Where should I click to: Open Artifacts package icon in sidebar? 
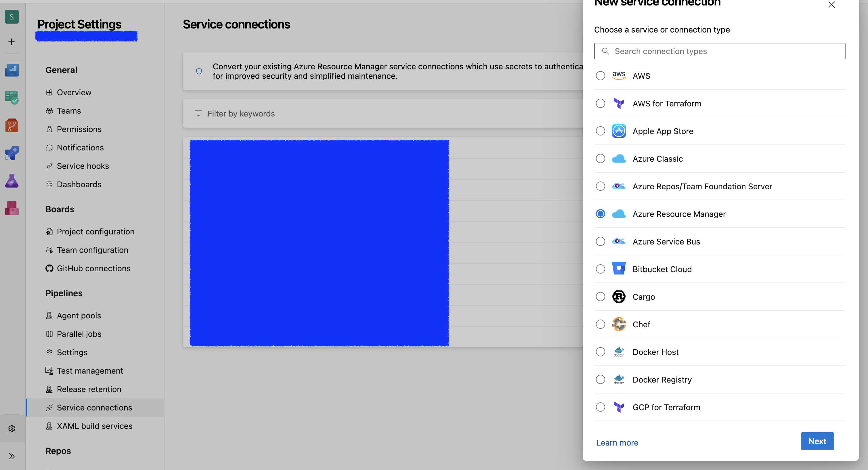[x=12, y=208]
